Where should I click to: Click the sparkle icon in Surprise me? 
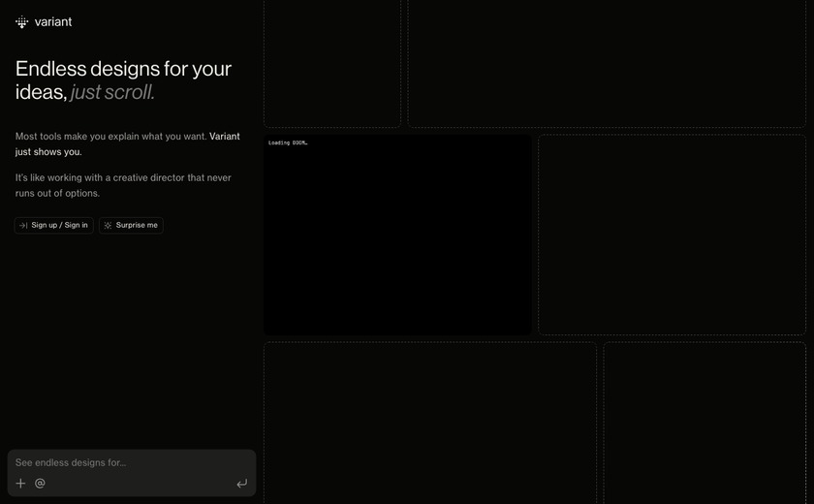point(108,225)
